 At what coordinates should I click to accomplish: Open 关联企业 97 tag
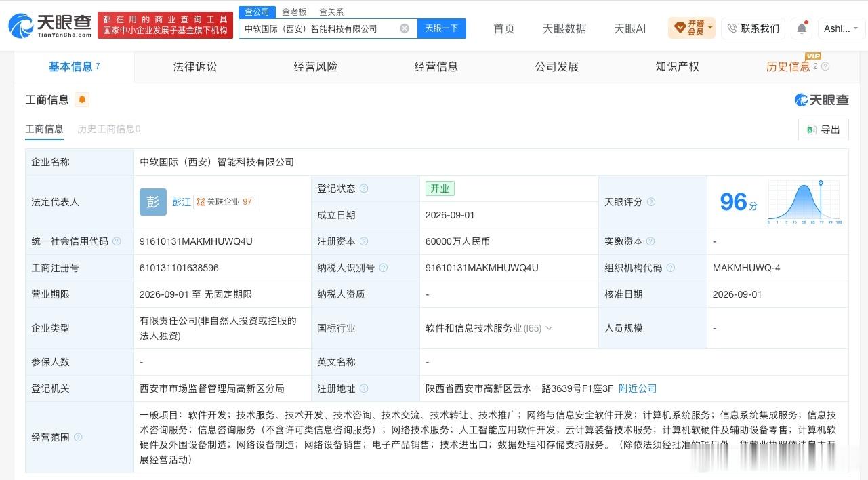point(224,202)
